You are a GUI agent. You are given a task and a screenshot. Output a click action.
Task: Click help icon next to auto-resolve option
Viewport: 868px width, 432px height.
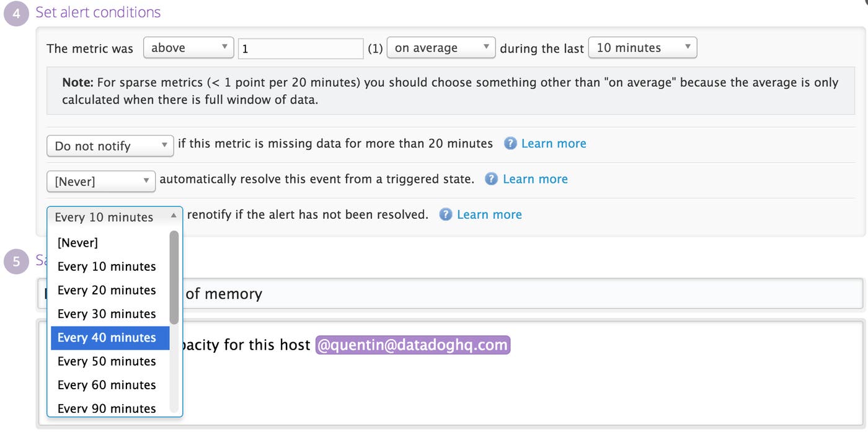(491, 179)
